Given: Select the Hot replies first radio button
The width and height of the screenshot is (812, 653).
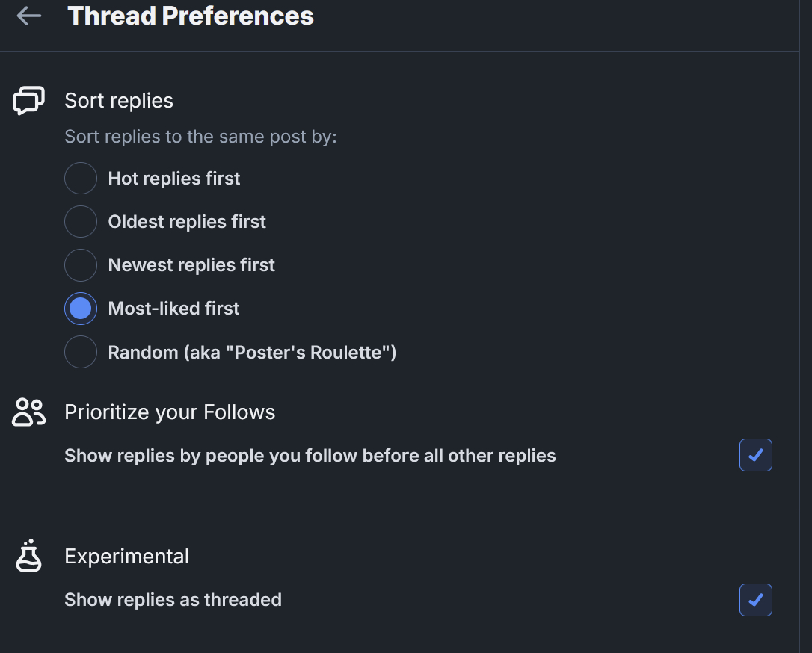Looking at the screenshot, I should pyautogui.click(x=81, y=179).
